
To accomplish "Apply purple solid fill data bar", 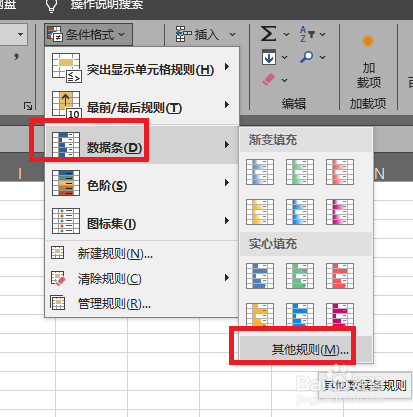I will 340,315.
